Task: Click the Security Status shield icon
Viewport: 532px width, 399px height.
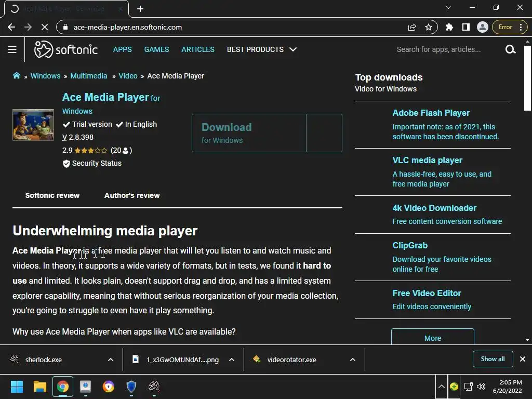Action: pos(66,164)
